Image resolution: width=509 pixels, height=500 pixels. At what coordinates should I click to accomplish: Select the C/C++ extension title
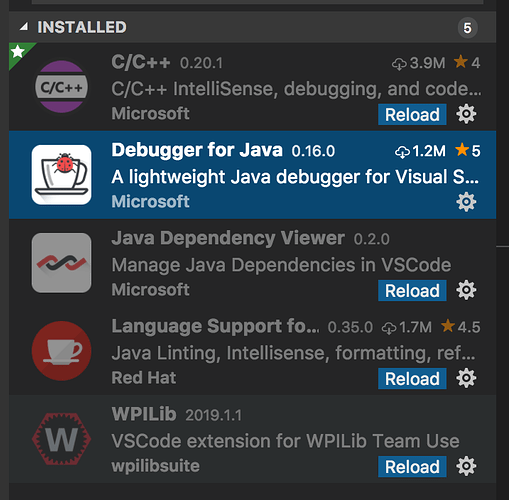[141, 62]
